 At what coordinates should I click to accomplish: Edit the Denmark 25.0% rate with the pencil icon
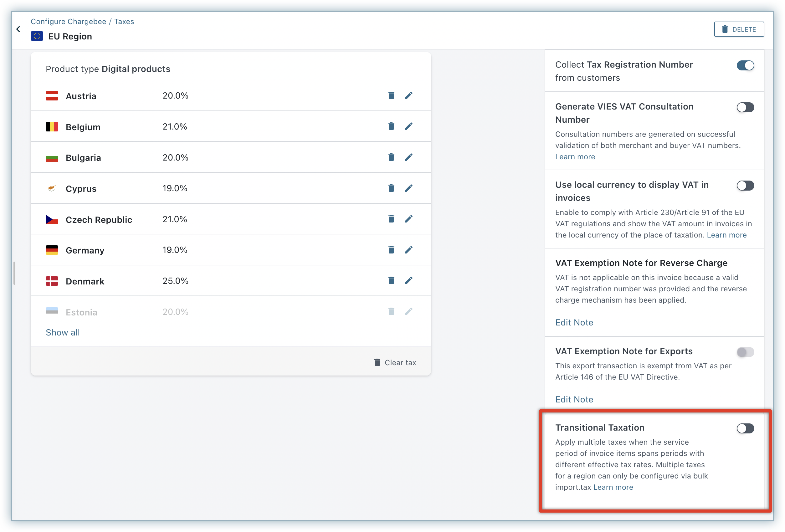[x=408, y=281]
